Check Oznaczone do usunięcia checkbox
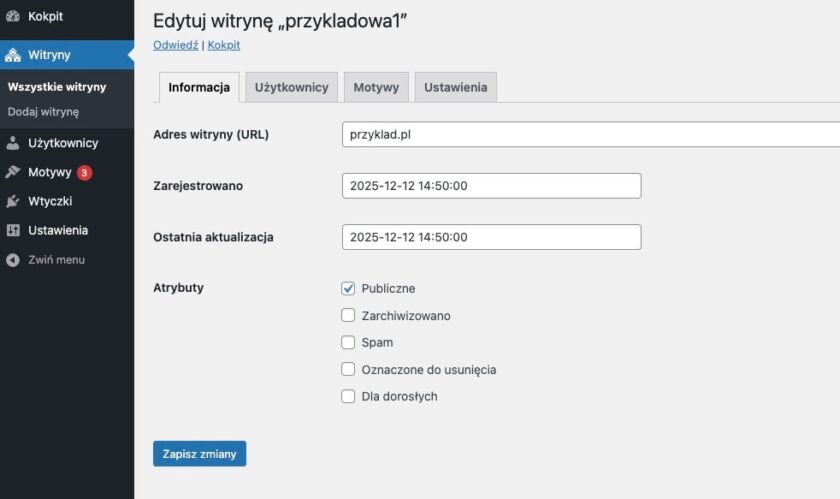 pyautogui.click(x=348, y=369)
